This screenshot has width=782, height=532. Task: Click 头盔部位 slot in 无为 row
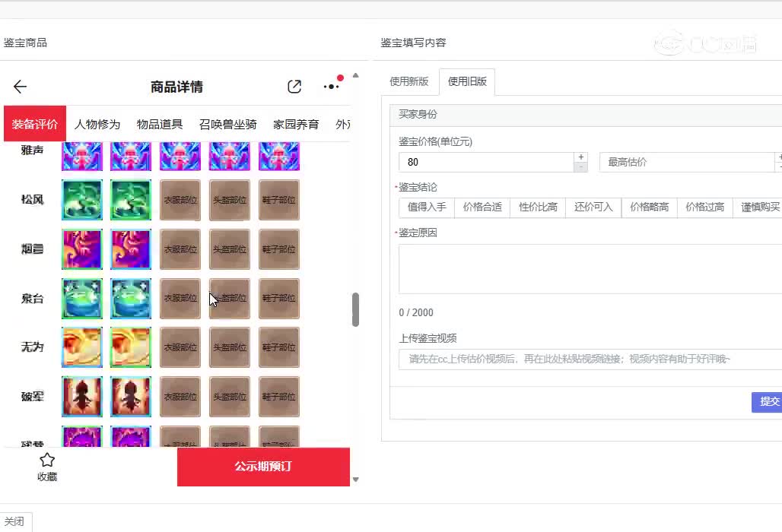tap(230, 347)
